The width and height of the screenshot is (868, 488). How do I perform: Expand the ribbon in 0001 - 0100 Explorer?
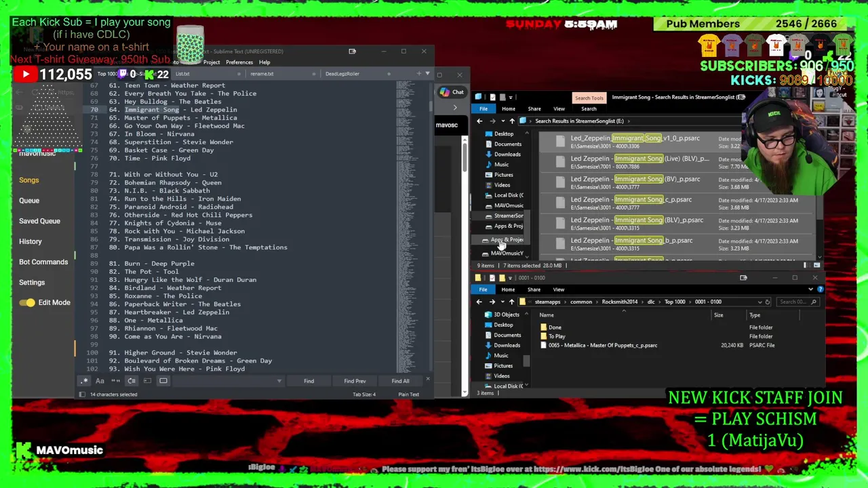pos(810,289)
